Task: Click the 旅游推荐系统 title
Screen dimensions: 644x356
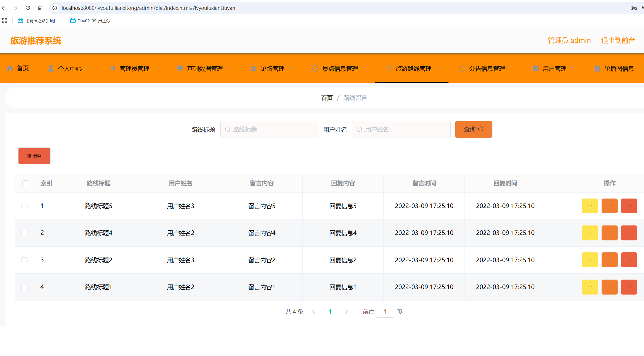Action: point(36,41)
